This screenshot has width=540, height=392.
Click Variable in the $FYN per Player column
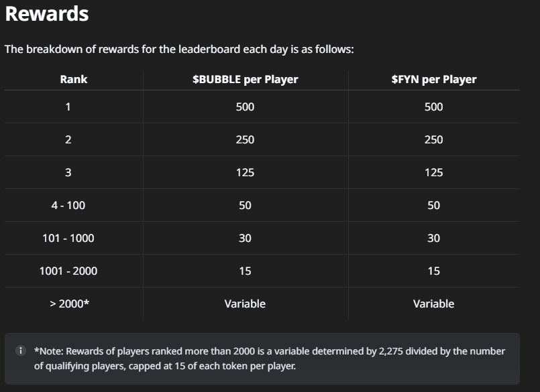[x=433, y=304]
